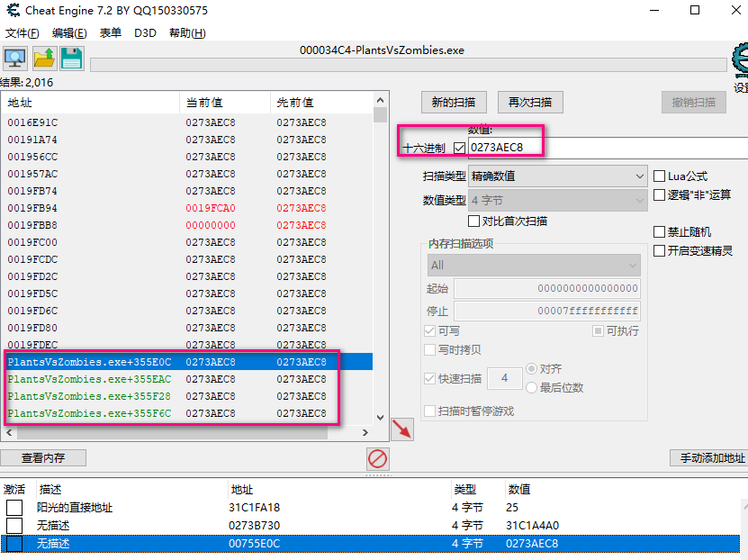Viewport: 748px width, 560px height.
Task: Click the process name 000034C4-PlantsVsZombies.exe label
Action: point(382,50)
